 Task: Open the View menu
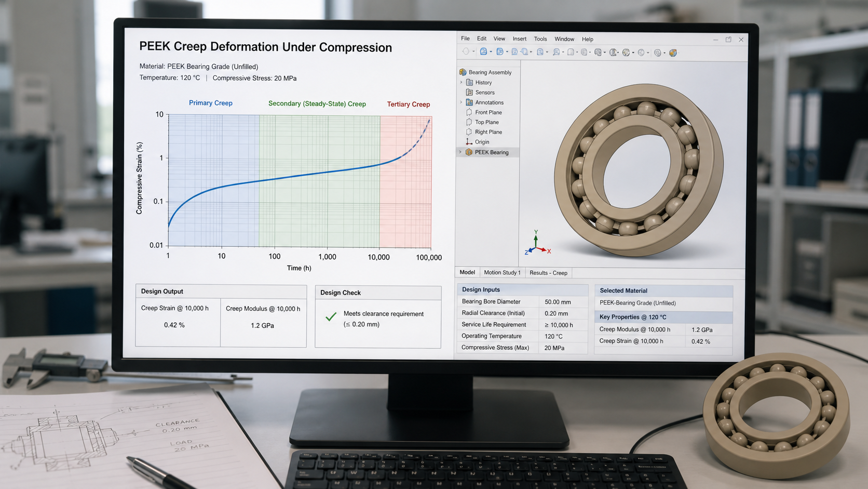(499, 38)
